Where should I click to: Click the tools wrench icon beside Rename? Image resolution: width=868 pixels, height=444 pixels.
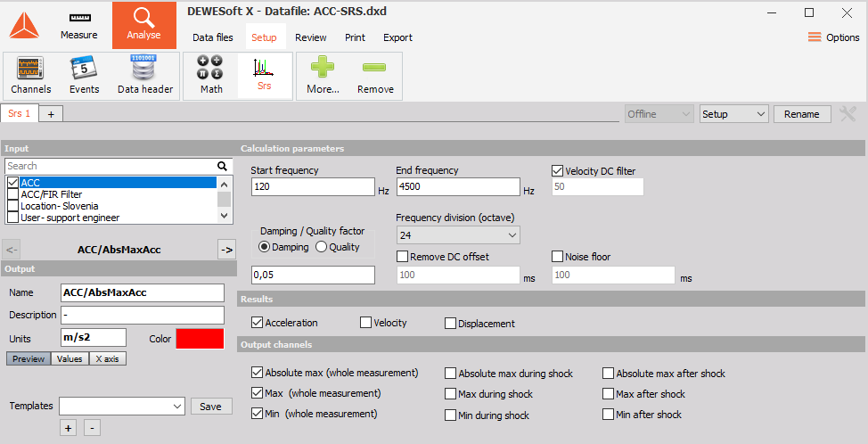coord(848,114)
